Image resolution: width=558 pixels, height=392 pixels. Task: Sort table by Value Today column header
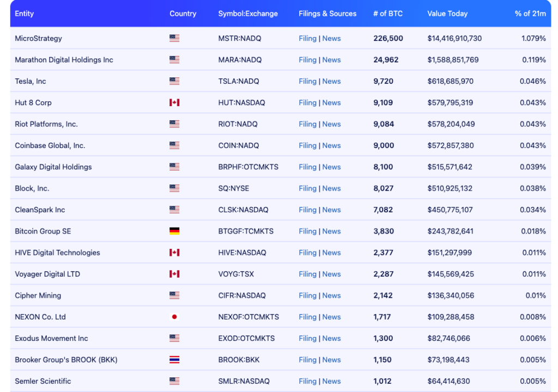447,14
